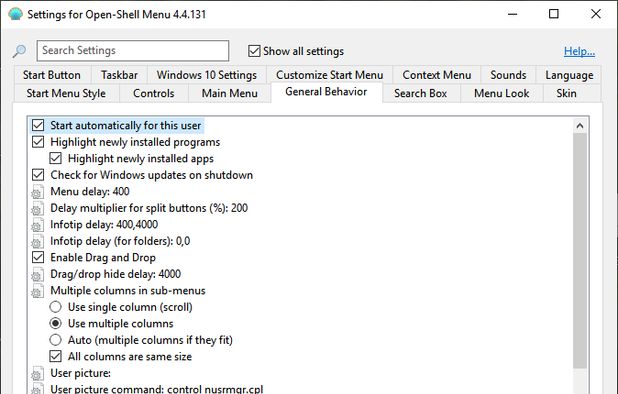Screen dimensions: 618x394
Task: Click the magnifier search icon
Action: tap(19, 51)
